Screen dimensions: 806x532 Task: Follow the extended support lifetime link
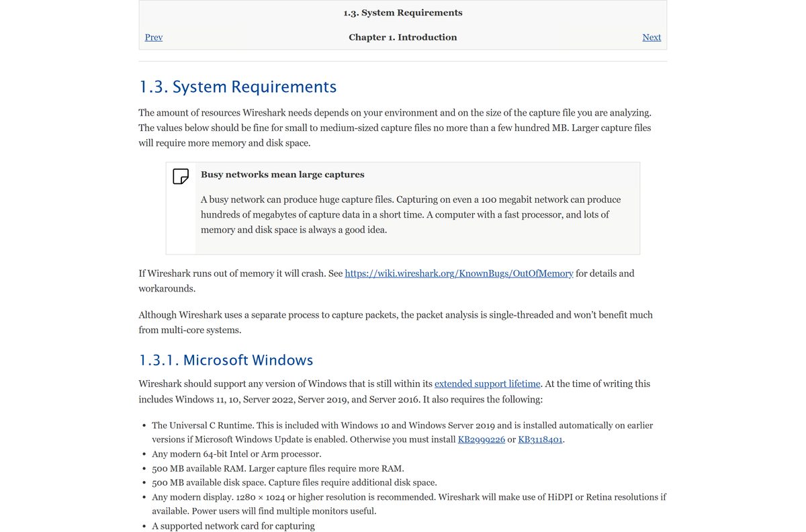pos(488,384)
